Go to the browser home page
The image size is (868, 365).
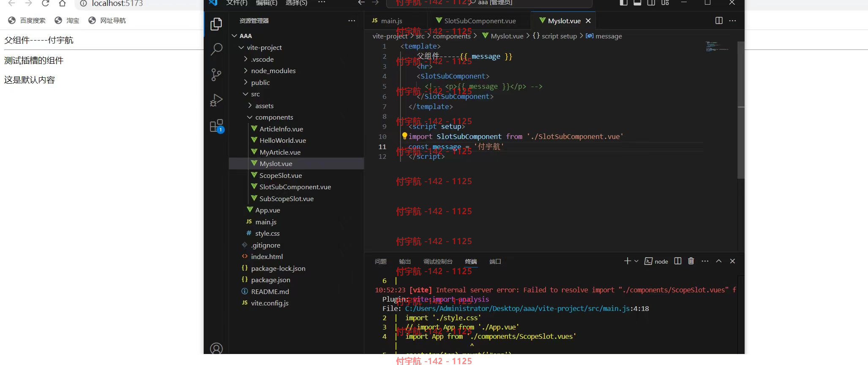tap(62, 3)
